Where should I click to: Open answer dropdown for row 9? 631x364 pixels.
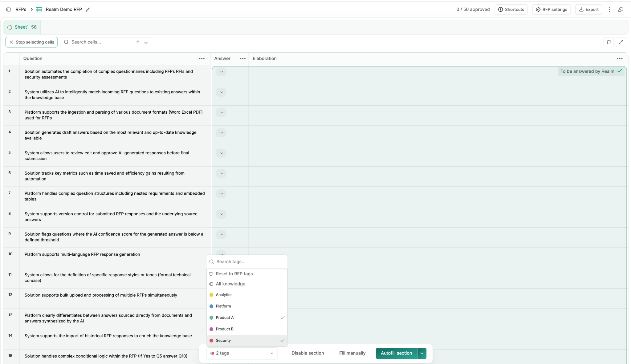coord(221,234)
